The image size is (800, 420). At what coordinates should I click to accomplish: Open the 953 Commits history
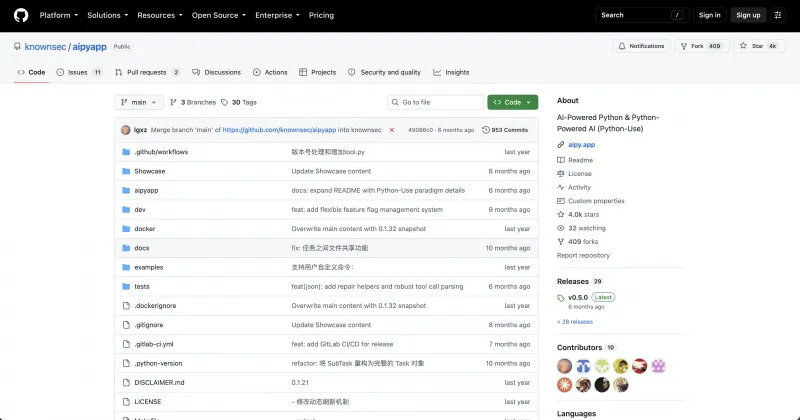tap(505, 130)
